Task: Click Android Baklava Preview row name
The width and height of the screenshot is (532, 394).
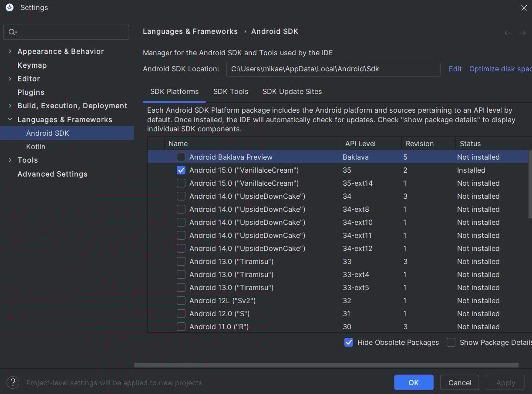Action: point(231,157)
